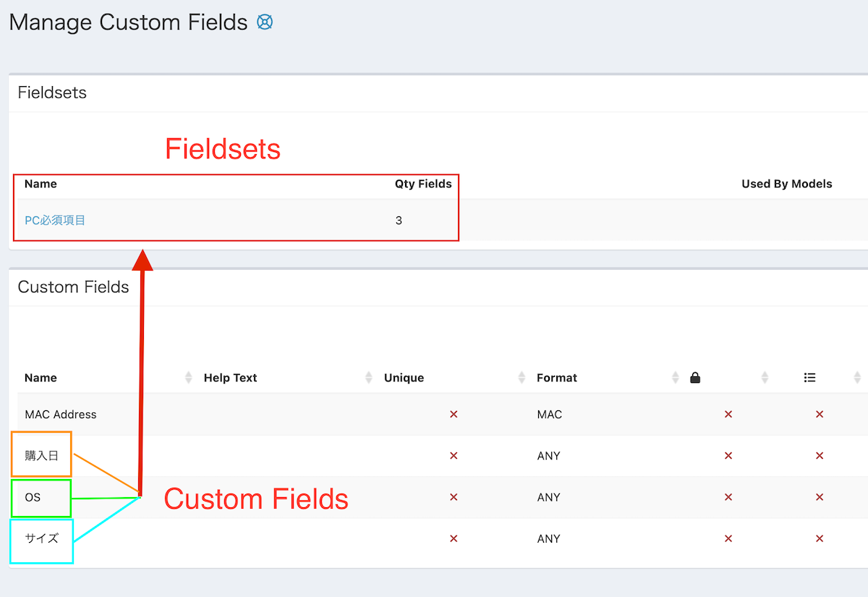This screenshot has width=868, height=597.
Task: Click the Unique red X for MAC Address
Action: [x=454, y=415]
